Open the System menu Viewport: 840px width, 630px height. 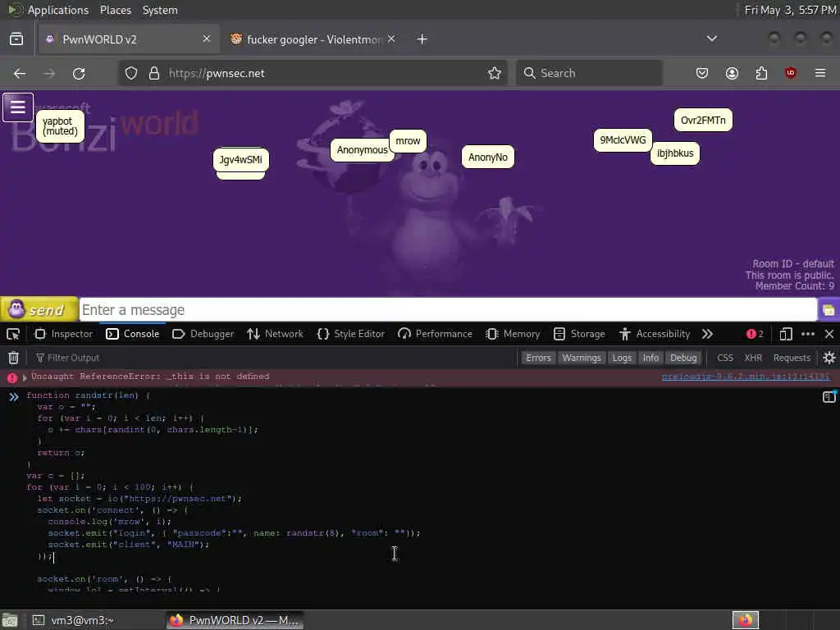[x=160, y=10]
